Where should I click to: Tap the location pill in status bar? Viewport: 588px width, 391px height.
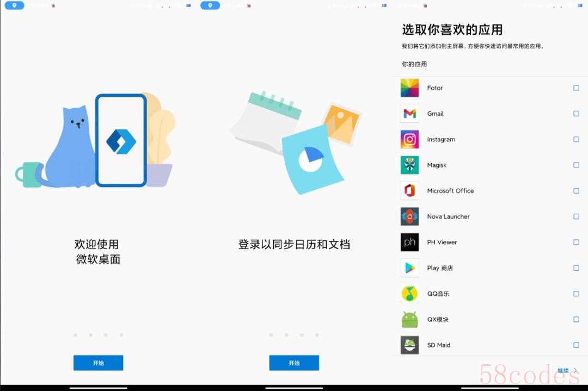14,5
